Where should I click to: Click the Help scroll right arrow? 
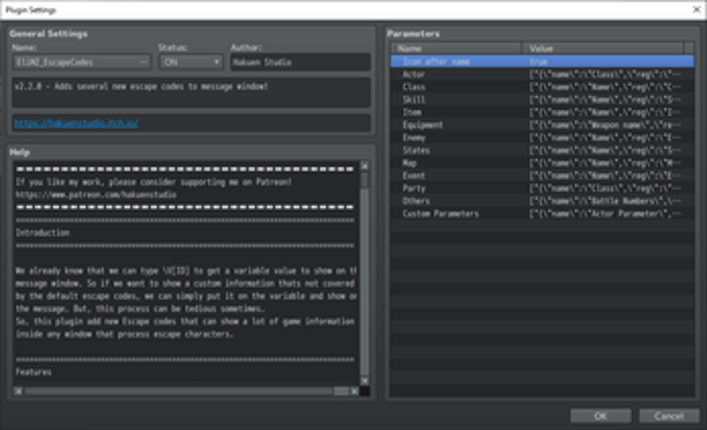(x=354, y=391)
